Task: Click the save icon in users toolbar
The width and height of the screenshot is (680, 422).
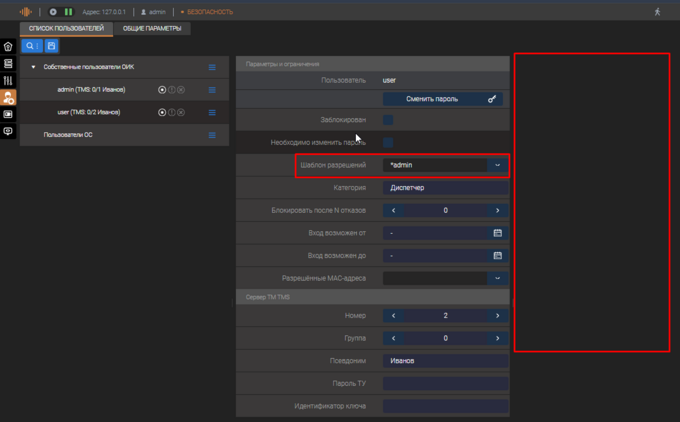Action: pos(52,46)
